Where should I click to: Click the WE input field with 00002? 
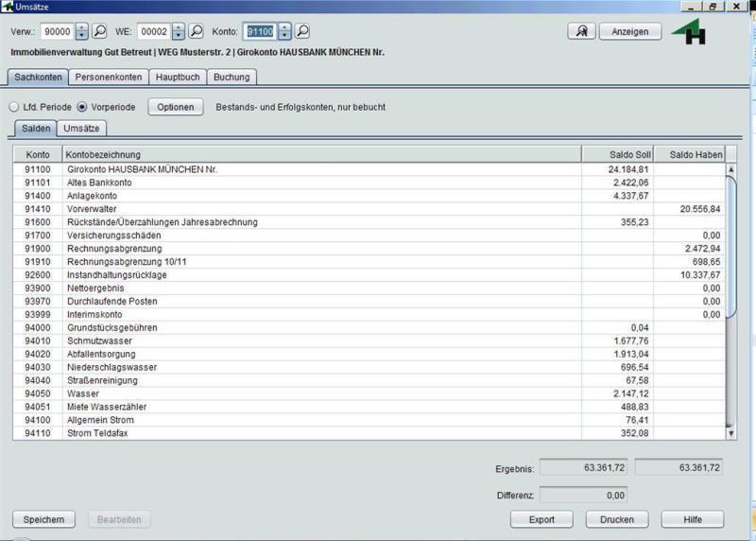click(x=154, y=31)
